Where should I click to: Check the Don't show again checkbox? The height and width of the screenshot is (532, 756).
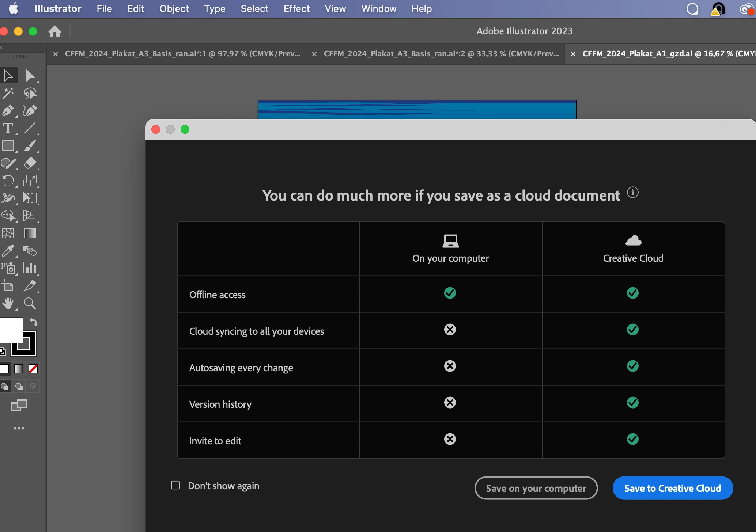175,485
